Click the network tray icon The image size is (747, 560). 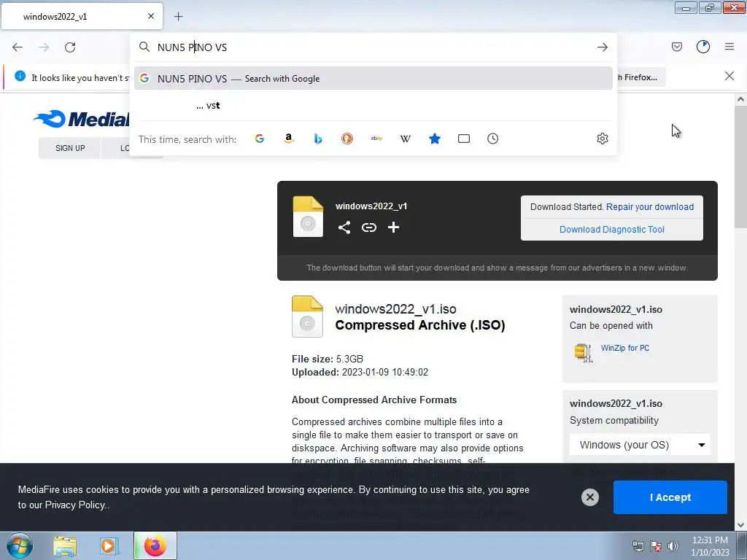[x=638, y=546]
